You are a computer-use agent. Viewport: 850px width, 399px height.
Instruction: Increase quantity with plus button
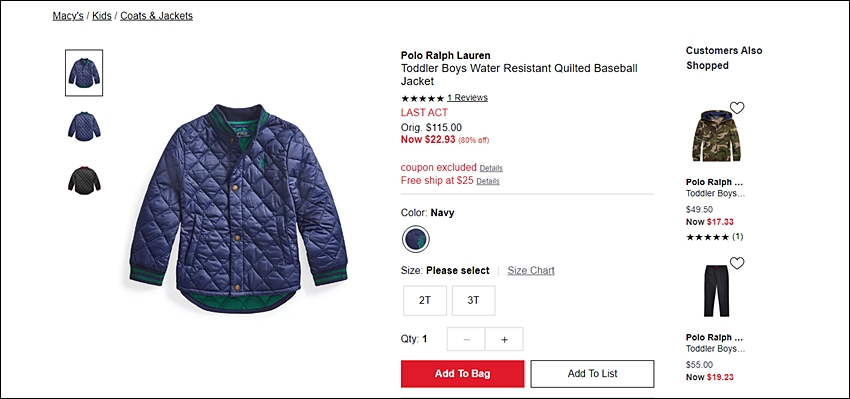[x=504, y=339]
